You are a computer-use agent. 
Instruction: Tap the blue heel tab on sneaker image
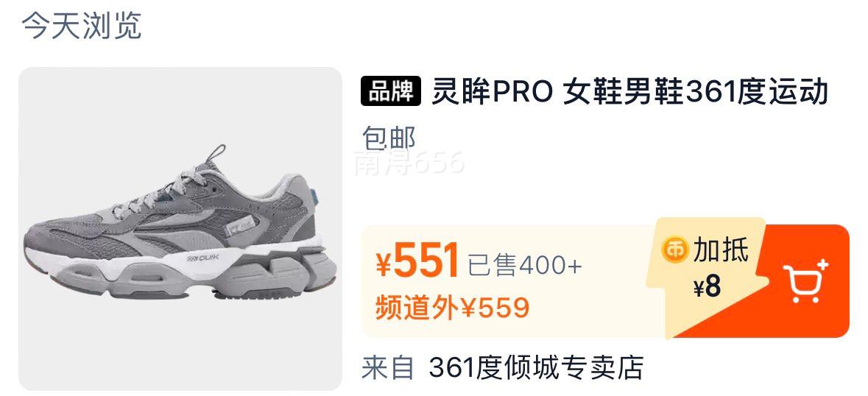pyautogui.click(x=314, y=197)
